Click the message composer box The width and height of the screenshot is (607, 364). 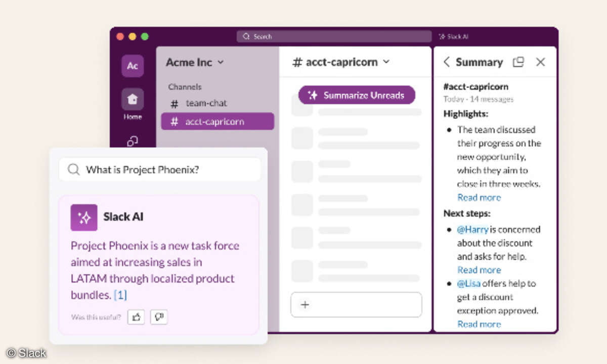click(x=356, y=304)
